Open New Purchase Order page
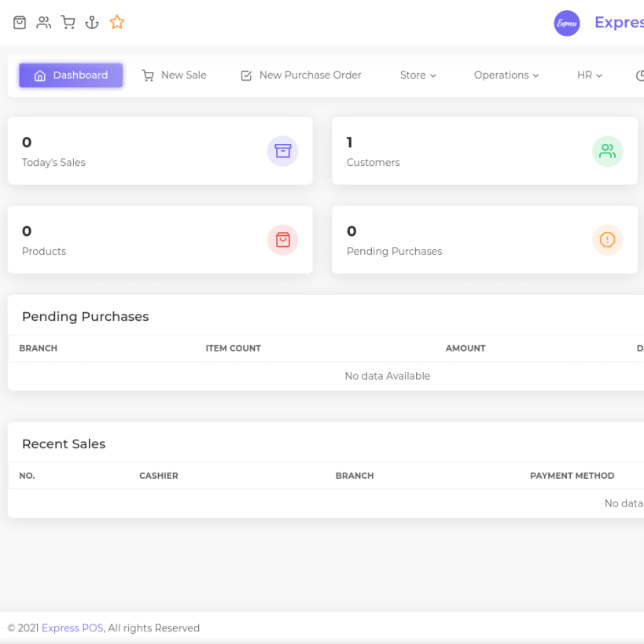 pyautogui.click(x=301, y=75)
